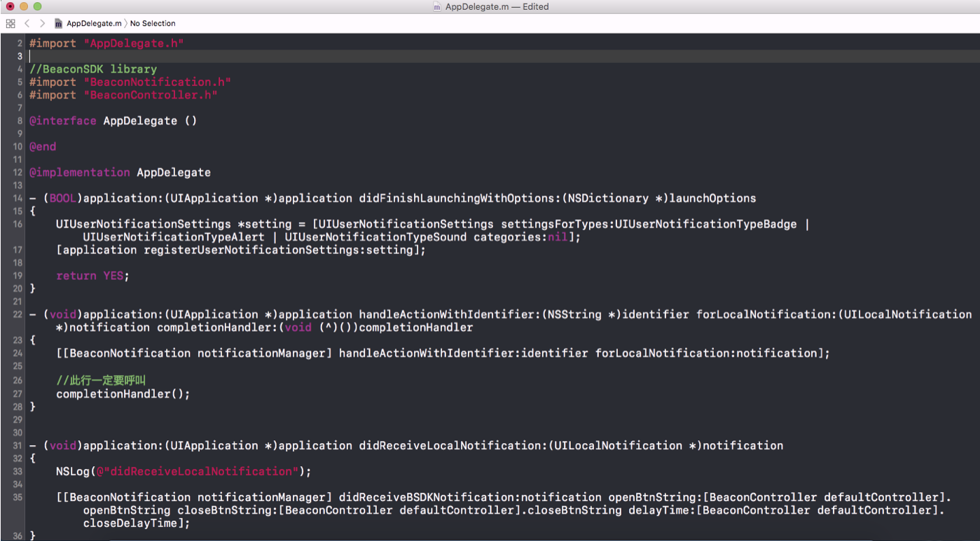Click UIUserNotificationTypeSound in the code
Image resolution: width=980 pixels, height=541 pixels.
point(376,237)
